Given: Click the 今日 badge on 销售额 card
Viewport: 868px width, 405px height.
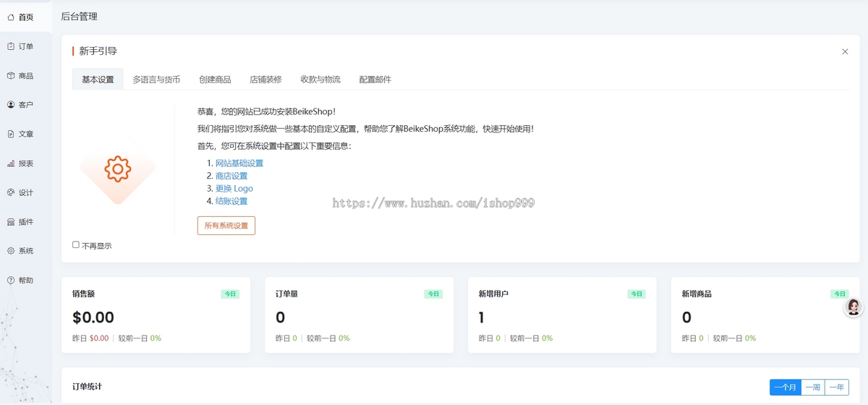Looking at the screenshot, I should [230, 294].
